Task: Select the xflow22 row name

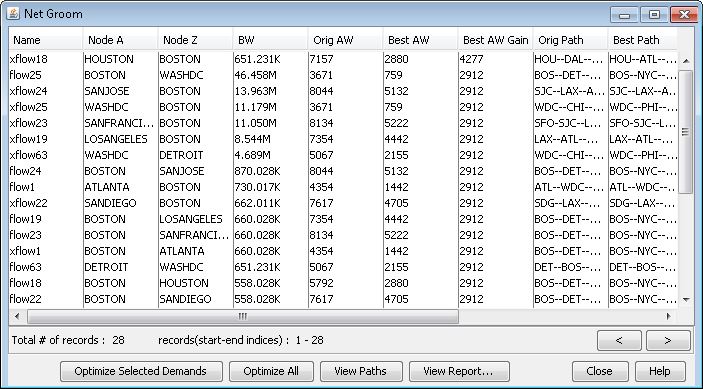Action: (x=29, y=203)
